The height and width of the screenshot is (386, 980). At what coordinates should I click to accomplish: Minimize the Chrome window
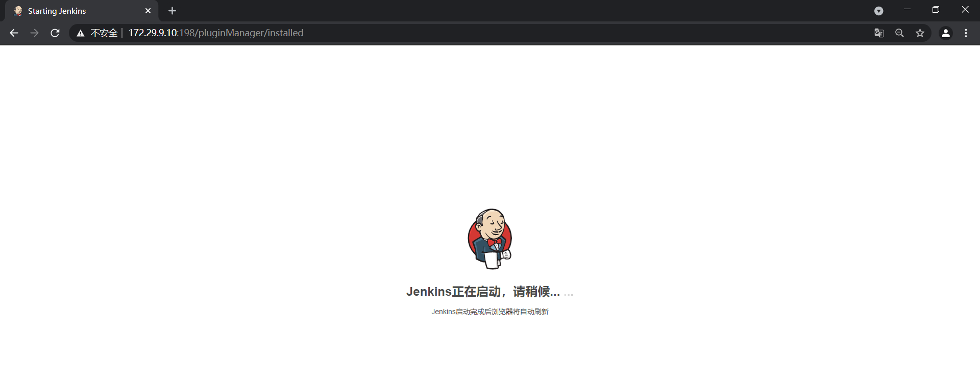907,9
